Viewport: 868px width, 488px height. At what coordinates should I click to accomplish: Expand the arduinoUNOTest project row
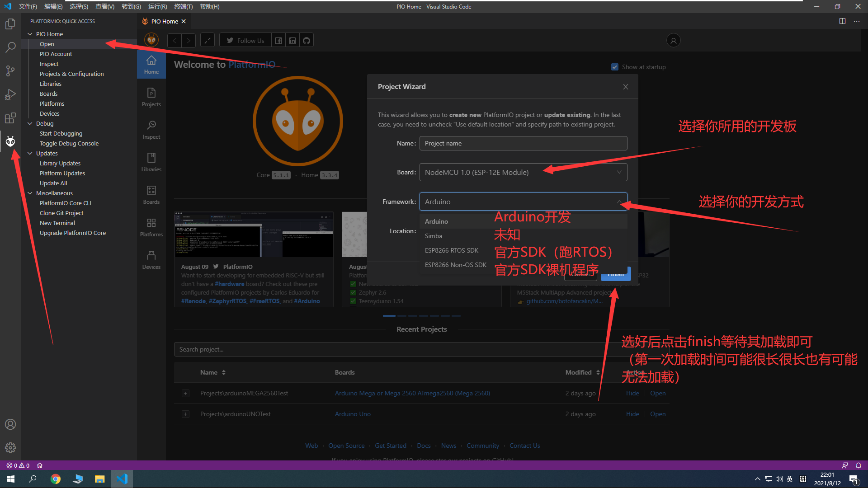tap(185, 414)
